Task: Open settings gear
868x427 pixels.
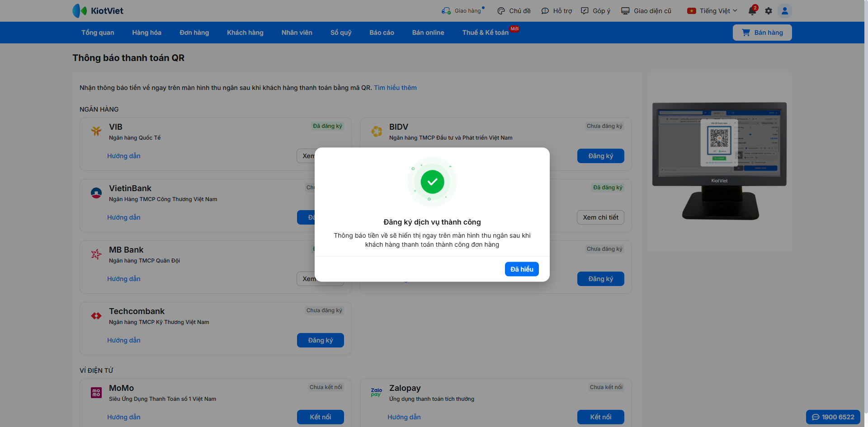Action: pos(769,11)
